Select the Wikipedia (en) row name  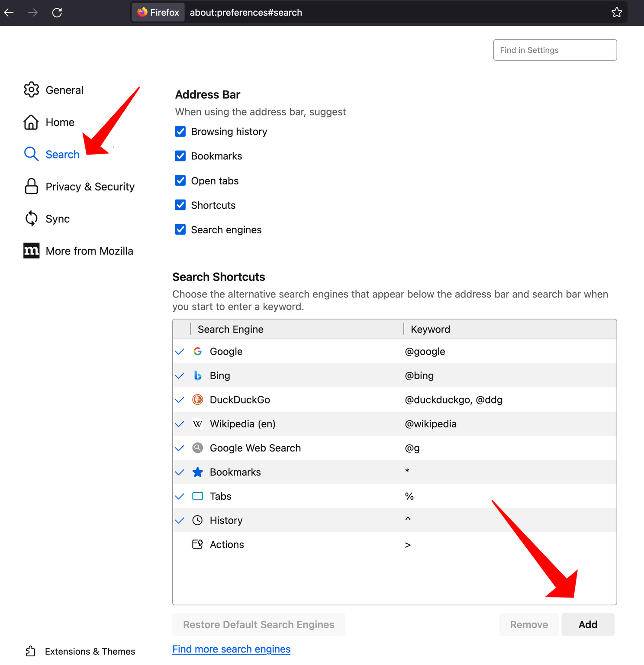[x=243, y=424]
